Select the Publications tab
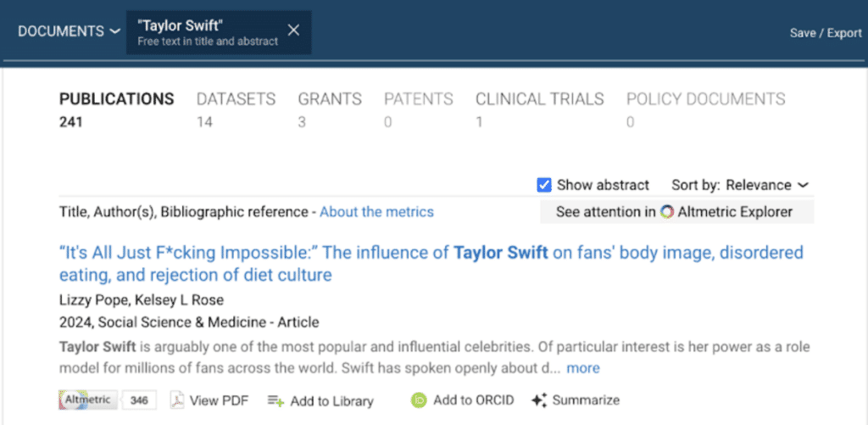The image size is (868, 425). tap(116, 99)
